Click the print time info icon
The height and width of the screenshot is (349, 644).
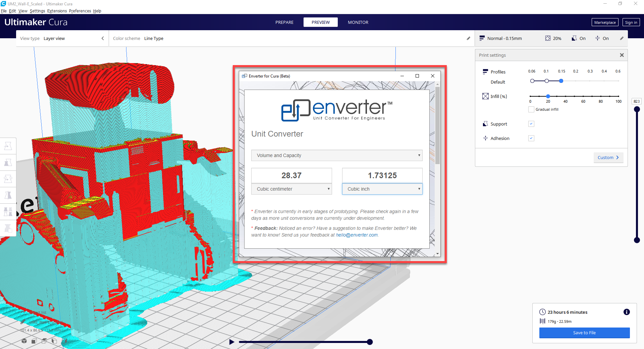pos(627,312)
